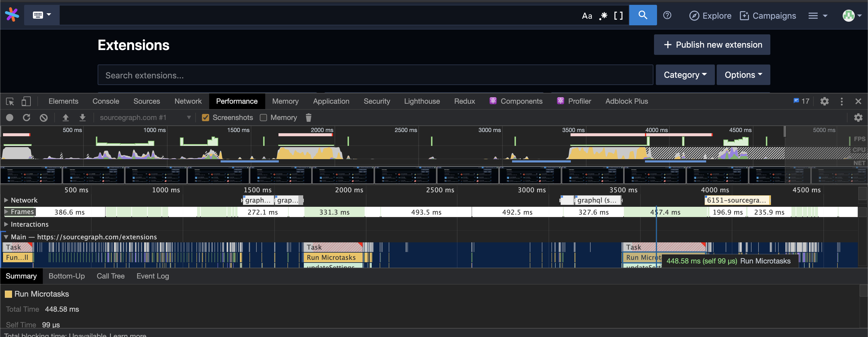Open the Security tab
868x337 pixels.
pos(377,101)
